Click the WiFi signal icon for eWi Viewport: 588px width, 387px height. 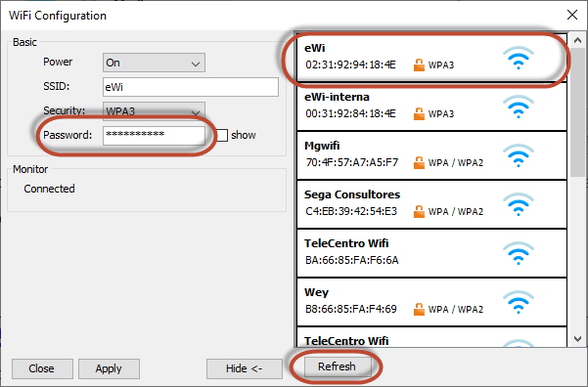click(519, 58)
